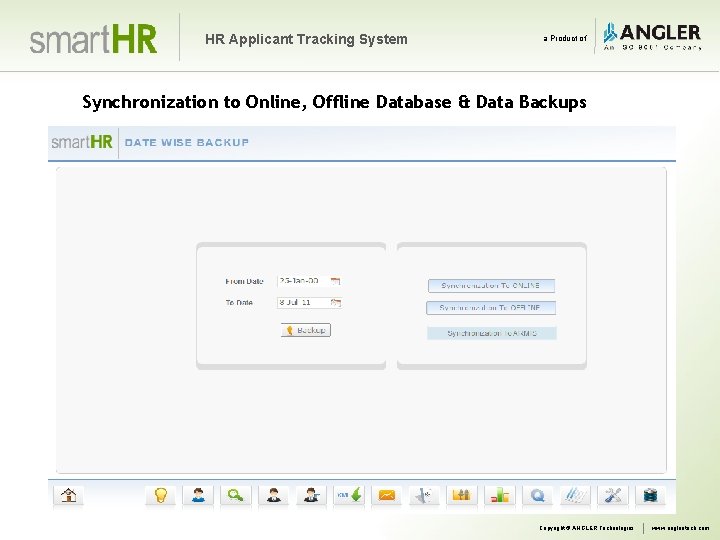The height and width of the screenshot is (540, 720).
Task: Click the Copyright ANGLER Technologies footer text
Action: click(586, 528)
